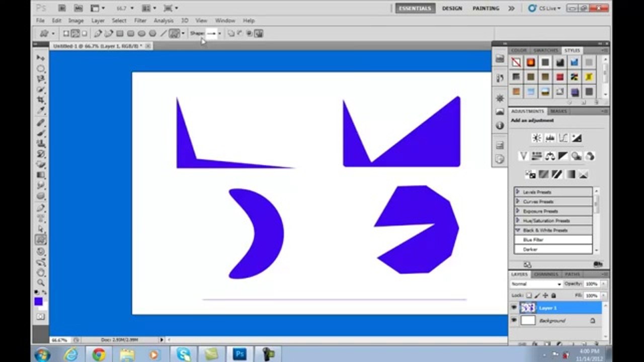
Task: Choose Rectangle shape in options bar
Action: tap(120, 34)
